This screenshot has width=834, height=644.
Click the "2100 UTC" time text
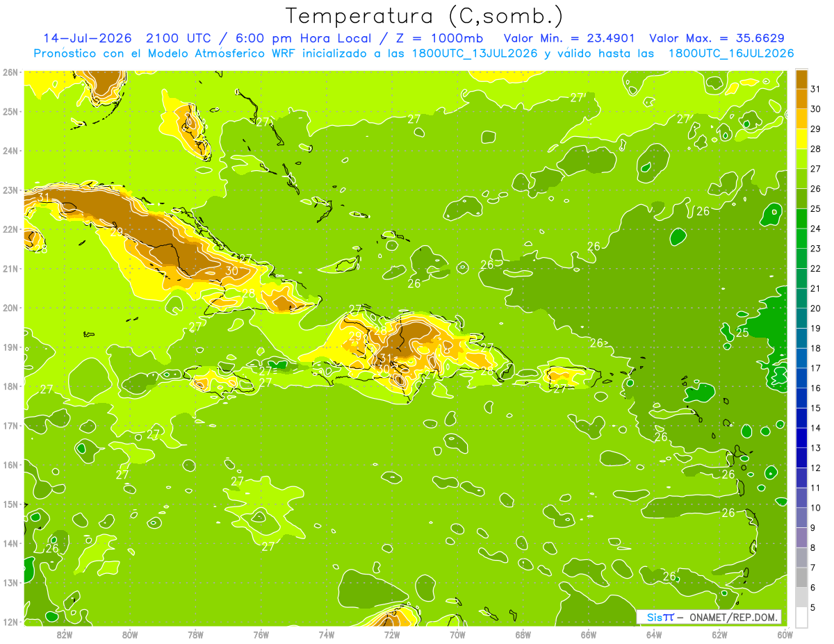[x=178, y=39]
